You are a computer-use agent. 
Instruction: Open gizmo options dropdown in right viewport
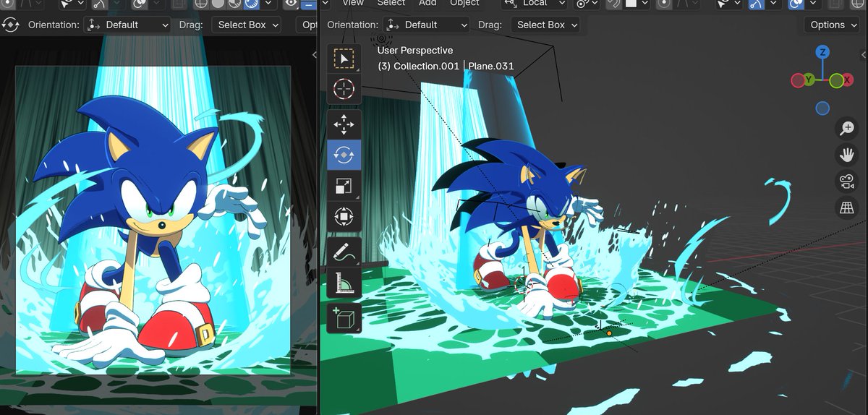772,3
